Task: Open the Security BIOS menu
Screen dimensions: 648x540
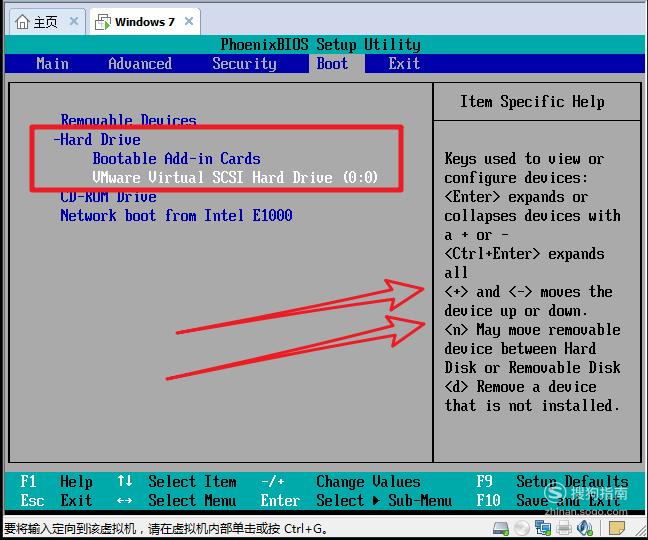Action: tap(244, 64)
